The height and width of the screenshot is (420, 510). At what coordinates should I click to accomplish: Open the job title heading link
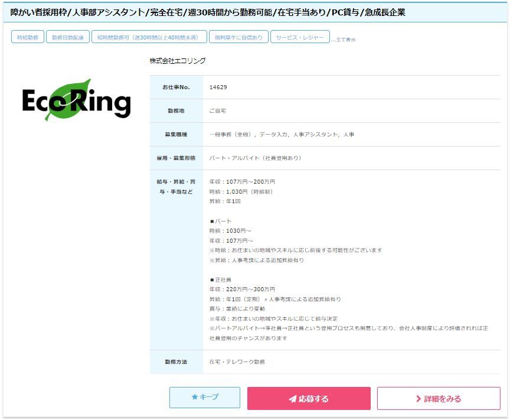(x=208, y=12)
